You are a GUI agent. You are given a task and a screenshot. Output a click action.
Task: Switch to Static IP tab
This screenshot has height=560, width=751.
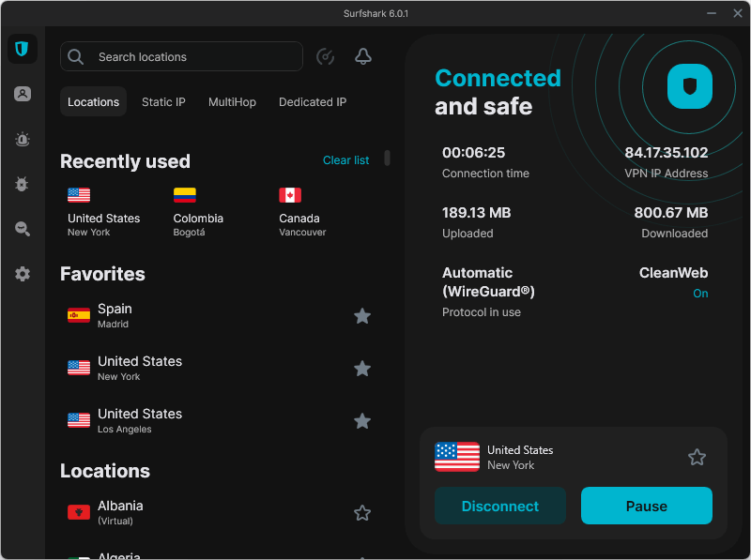click(x=163, y=102)
